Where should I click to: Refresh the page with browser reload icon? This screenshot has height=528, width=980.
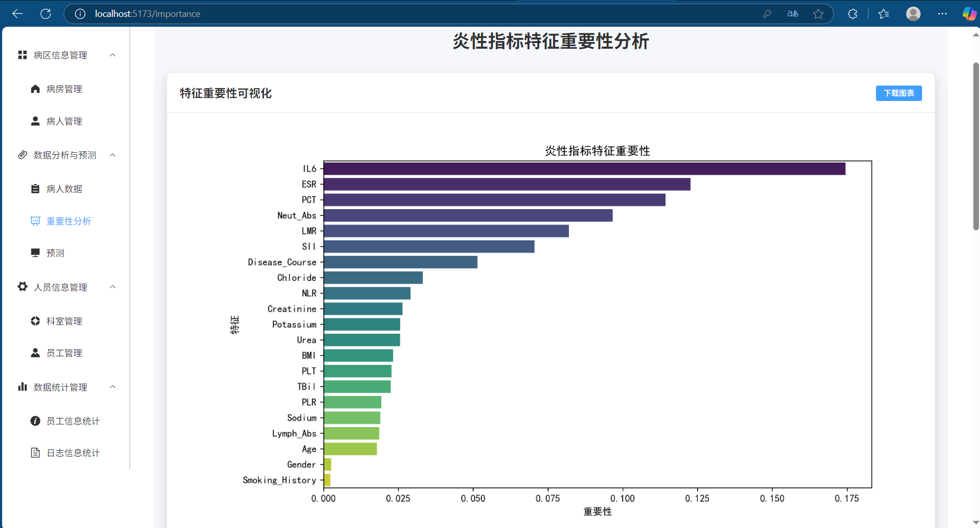tap(46, 14)
